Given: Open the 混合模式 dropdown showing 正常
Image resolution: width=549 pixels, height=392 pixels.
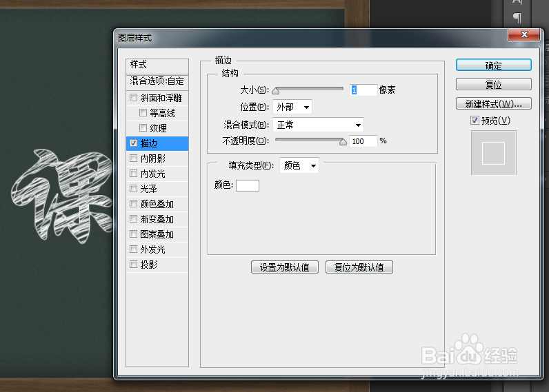Looking at the screenshot, I should [318, 125].
